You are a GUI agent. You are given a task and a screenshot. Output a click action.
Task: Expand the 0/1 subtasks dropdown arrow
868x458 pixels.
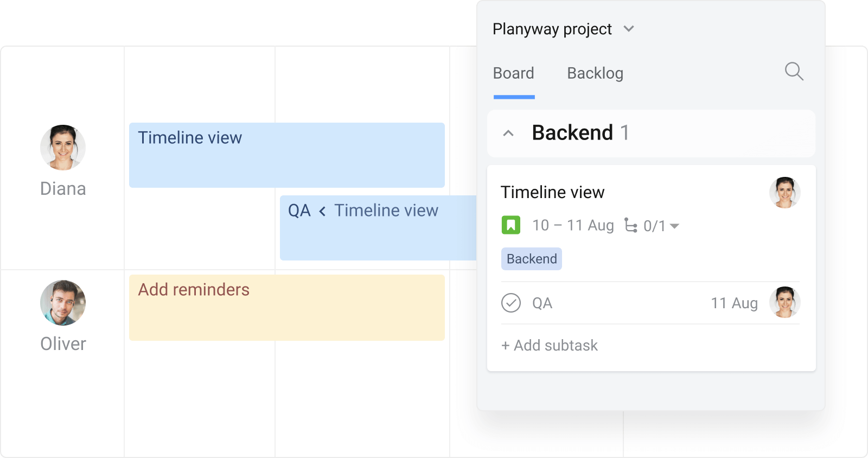click(674, 226)
